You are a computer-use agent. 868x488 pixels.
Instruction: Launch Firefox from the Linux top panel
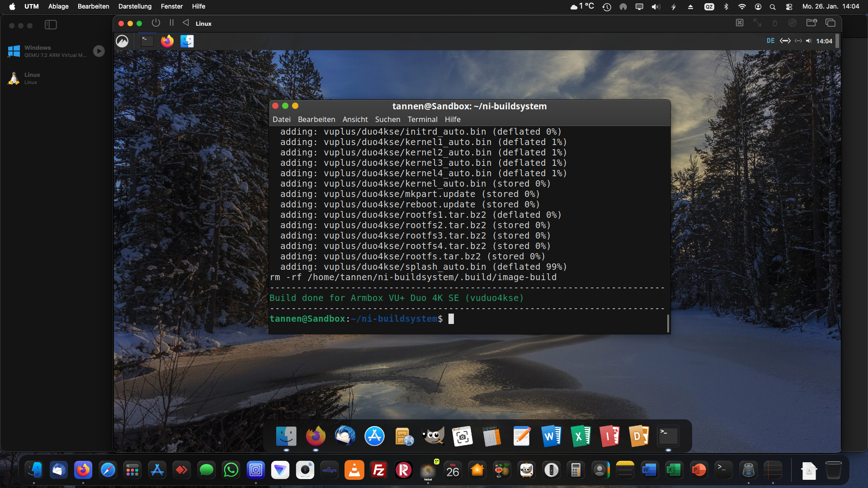167,41
